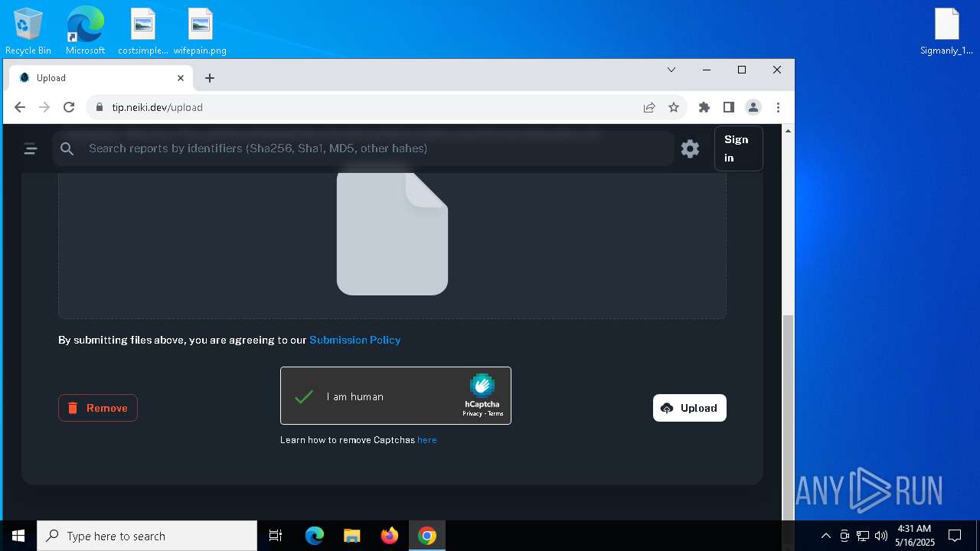Bookmark this tab with star icon
The height and width of the screenshot is (551, 980).
[x=674, y=107]
